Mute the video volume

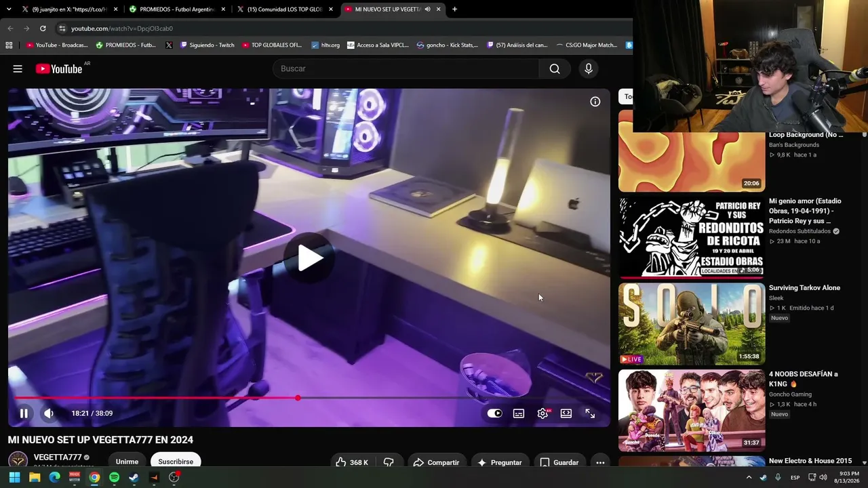(49, 413)
